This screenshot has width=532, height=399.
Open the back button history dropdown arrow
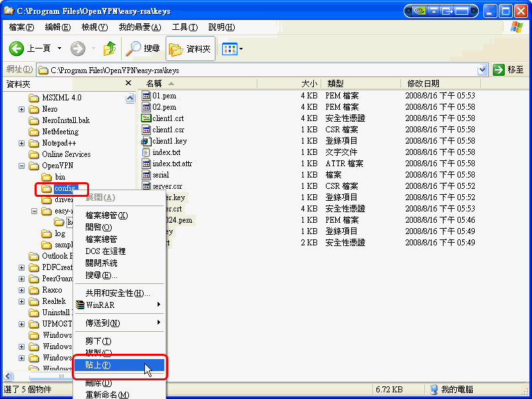click(x=59, y=49)
